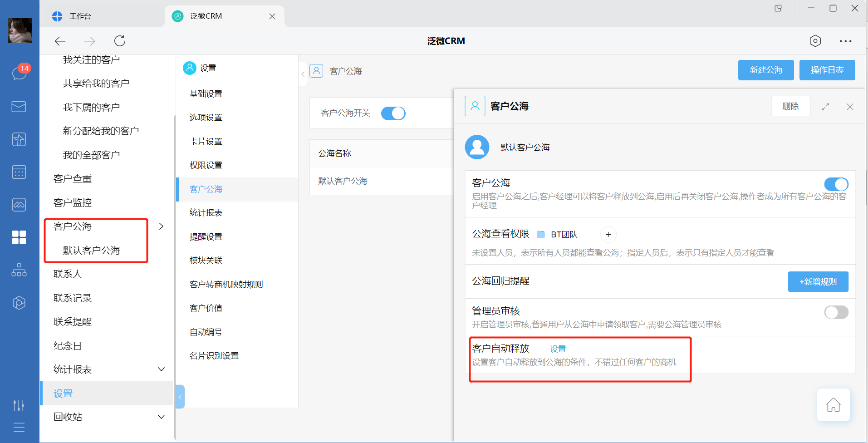Viewport: 868px width, 443px height.
Task: Open the image gallery icon in sidebar
Action: click(x=19, y=205)
